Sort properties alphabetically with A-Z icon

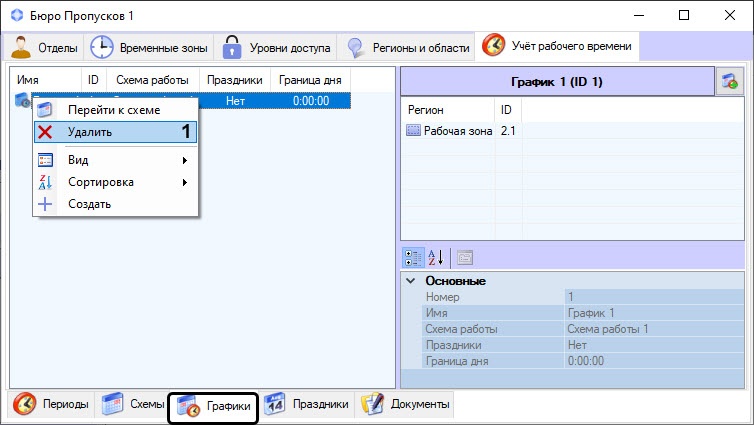437,256
